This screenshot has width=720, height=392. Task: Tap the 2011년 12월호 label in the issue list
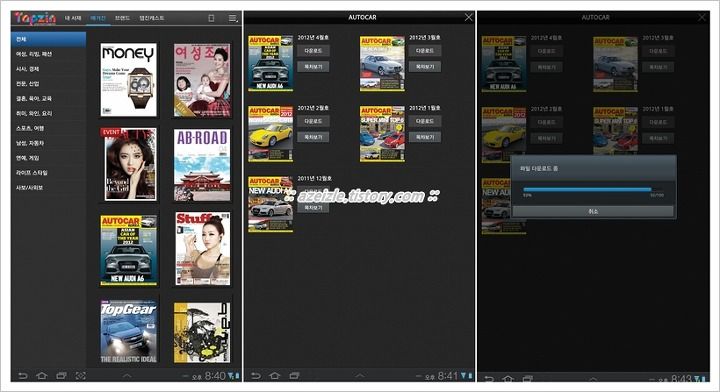tap(315, 178)
